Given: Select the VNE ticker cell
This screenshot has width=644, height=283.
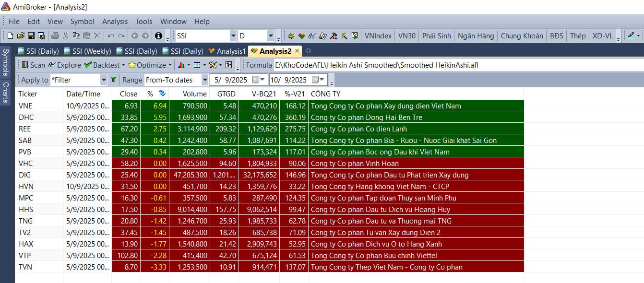Looking at the screenshot, I should pyautogui.click(x=39, y=106).
